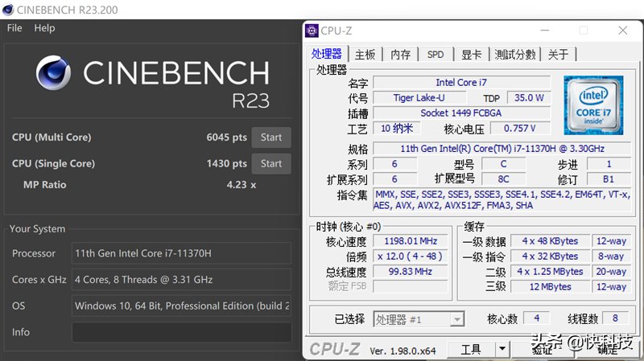Switch to the 主板 tab
This screenshot has height=361, width=644.
pos(365,55)
